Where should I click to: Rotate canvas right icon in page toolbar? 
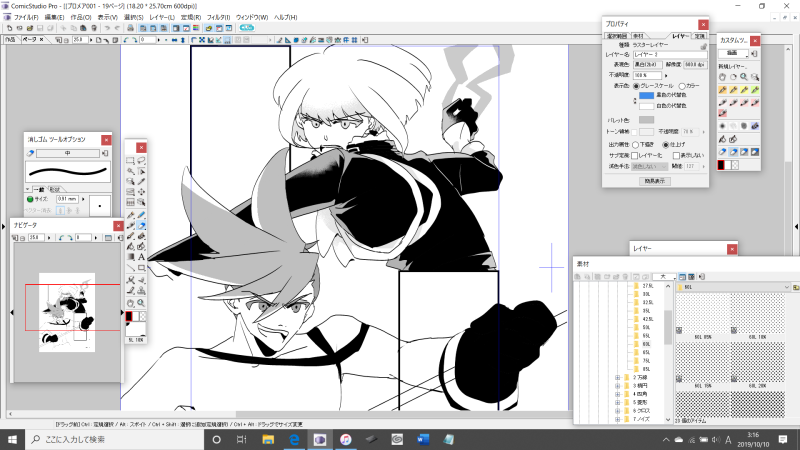point(135,40)
